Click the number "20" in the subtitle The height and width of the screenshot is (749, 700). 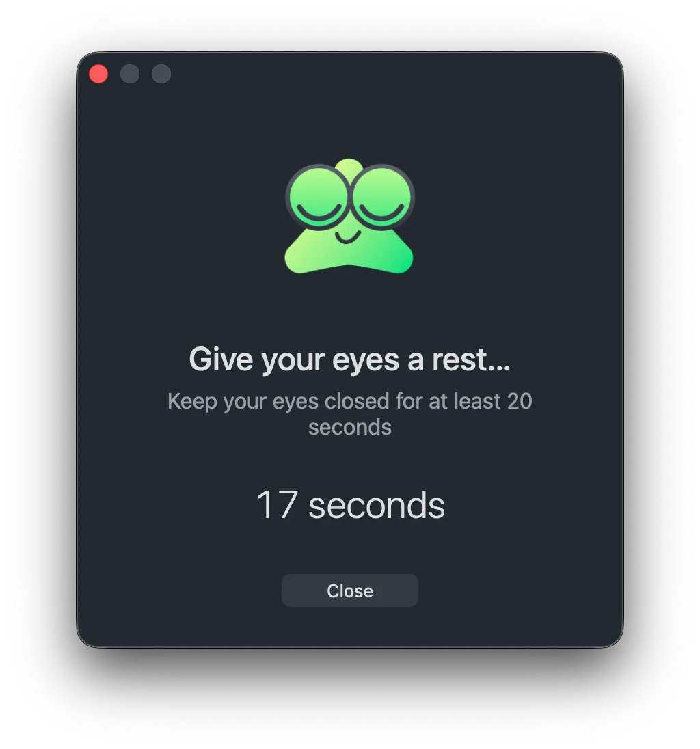click(x=520, y=401)
